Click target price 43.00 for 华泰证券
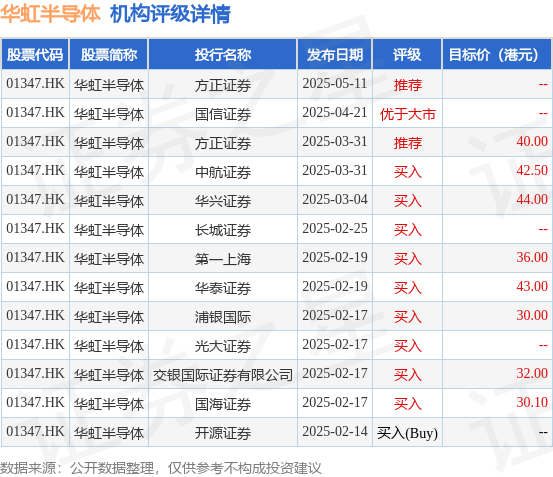This screenshot has height=477, width=553. (x=532, y=286)
